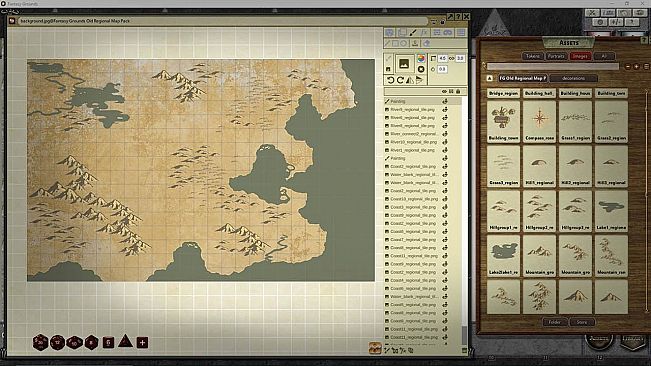Click the map thumbnail icon at bottom right
Screen dimensions: 651x366
pos(375,348)
